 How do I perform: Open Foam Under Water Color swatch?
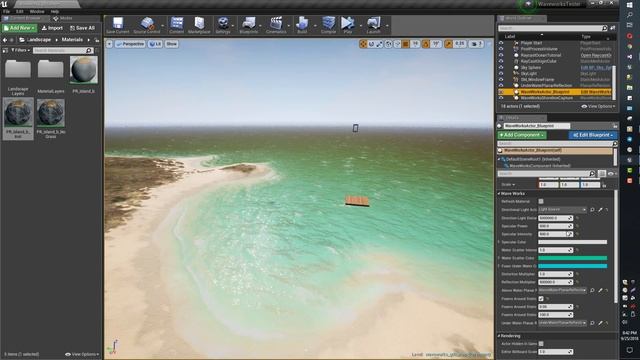pos(573,266)
